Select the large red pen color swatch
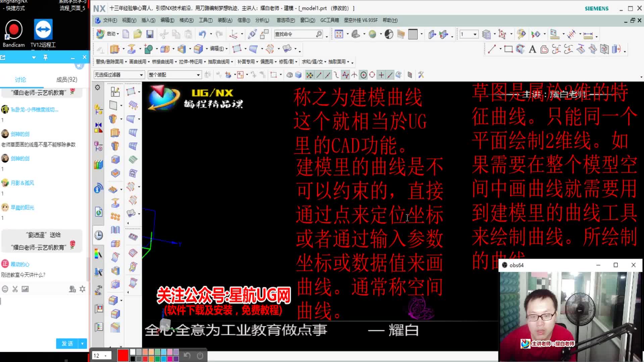Viewport: 644px width, 362px height. (x=123, y=355)
